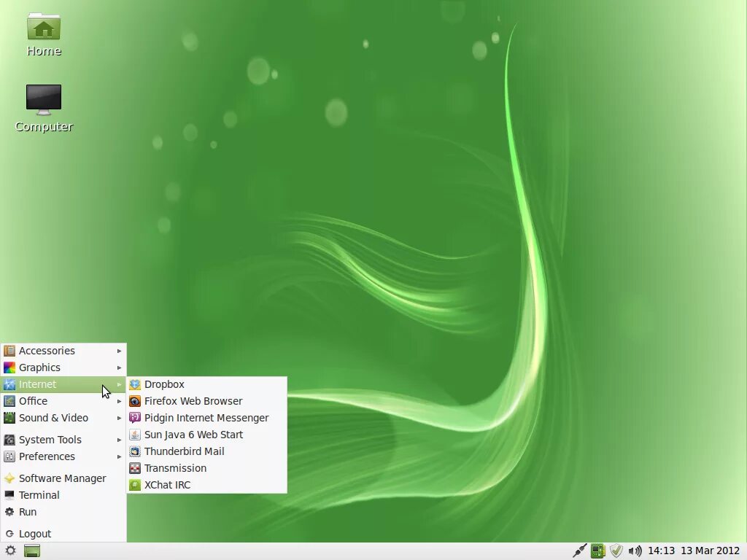
Task: Click Logout at the bottom of the menu
Action: coord(34,534)
